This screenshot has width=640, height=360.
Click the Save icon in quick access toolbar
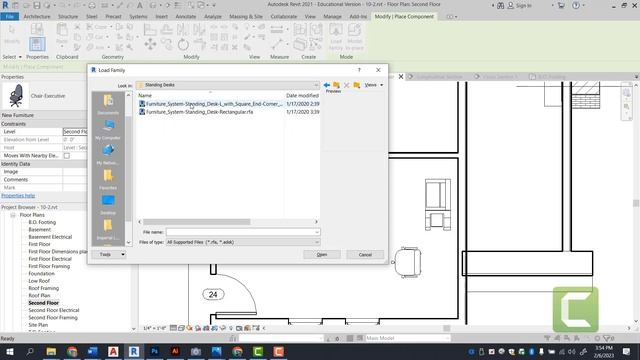tap(37, 5)
